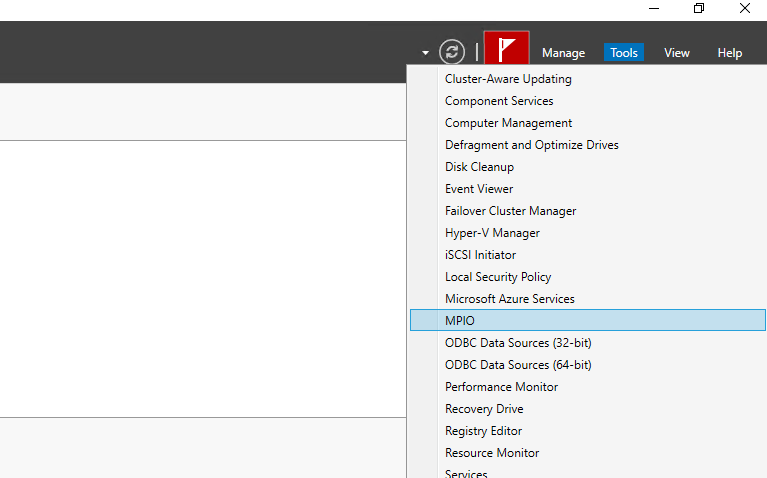
Task: Open Component Services from Tools
Action: click(x=499, y=101)
